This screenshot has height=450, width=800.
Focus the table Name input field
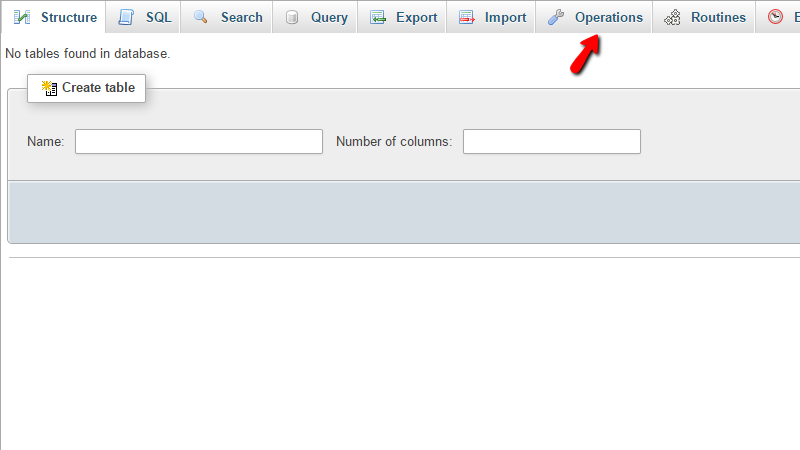199,141
